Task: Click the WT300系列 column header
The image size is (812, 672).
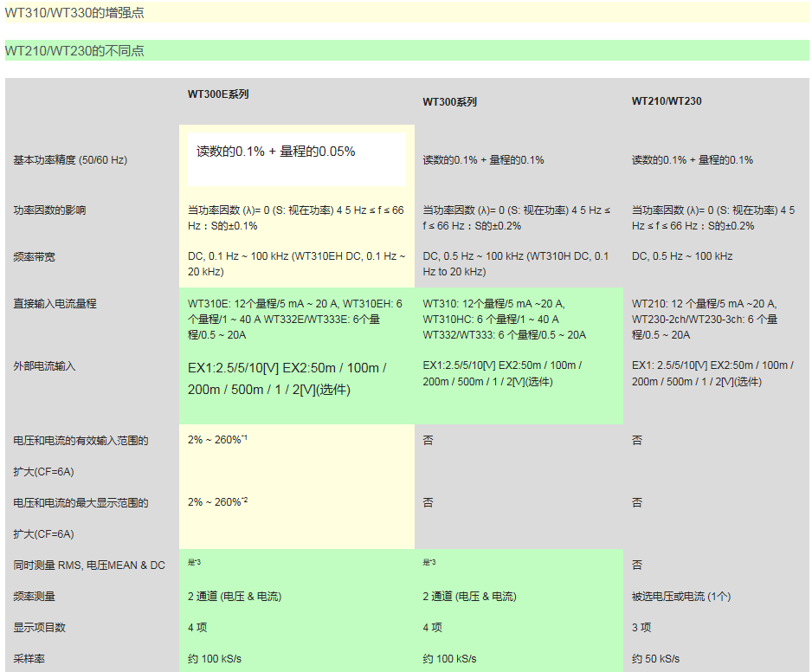Action: pyautogui.click(x=449, y=101)
